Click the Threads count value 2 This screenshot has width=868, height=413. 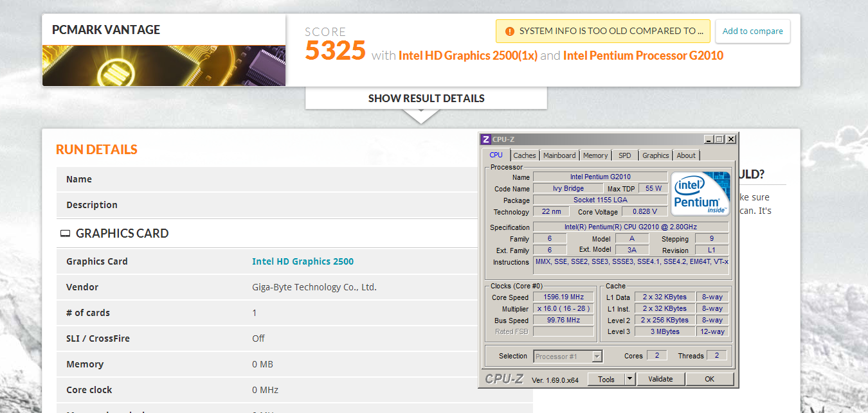[717, 355]
